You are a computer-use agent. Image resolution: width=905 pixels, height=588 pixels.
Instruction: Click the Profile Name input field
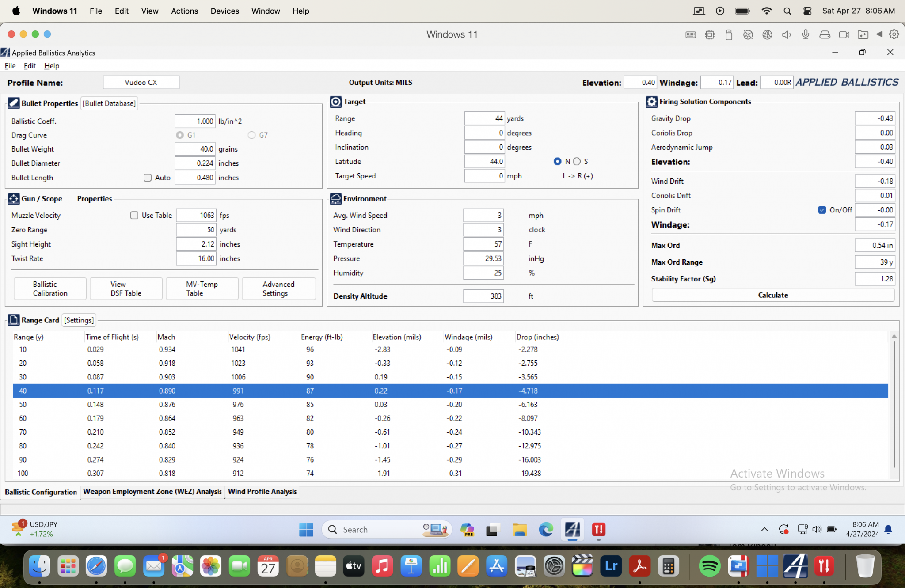point(141,83)
